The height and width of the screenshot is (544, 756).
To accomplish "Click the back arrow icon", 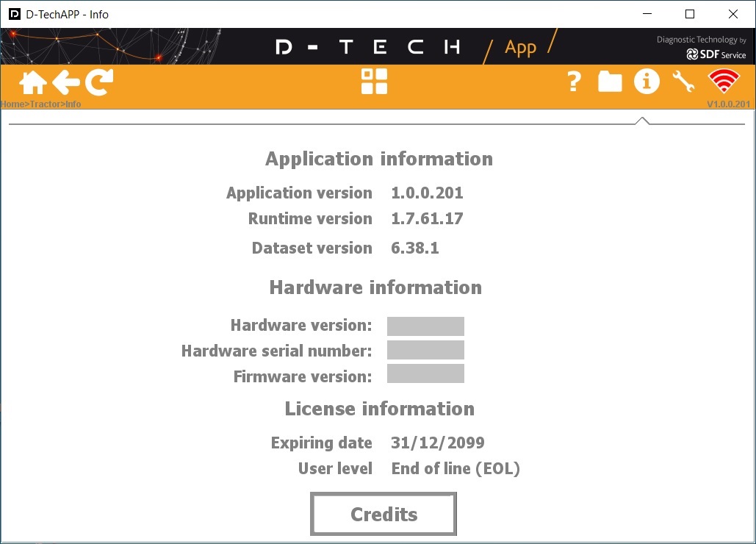I will click(x=66, y=82).
